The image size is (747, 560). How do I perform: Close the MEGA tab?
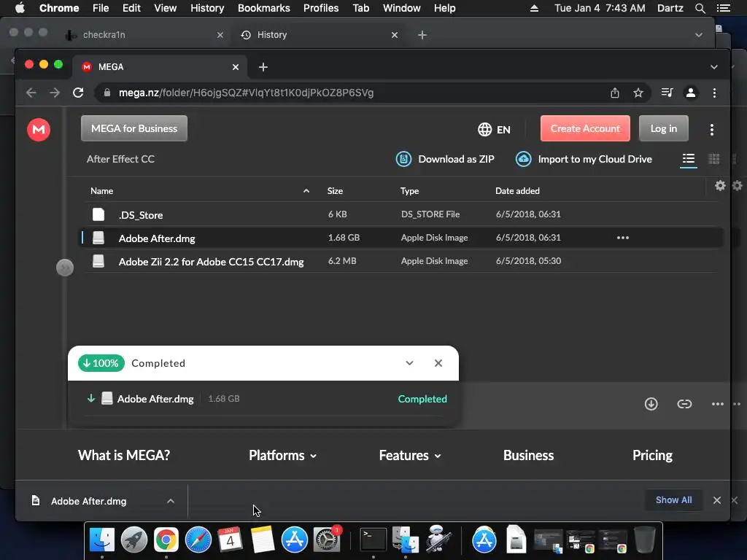(236, 67)
